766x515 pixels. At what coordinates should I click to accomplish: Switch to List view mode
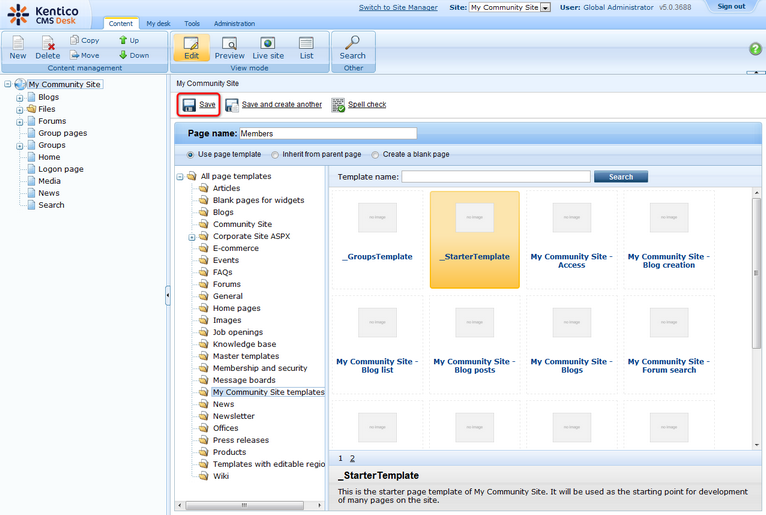306,47
